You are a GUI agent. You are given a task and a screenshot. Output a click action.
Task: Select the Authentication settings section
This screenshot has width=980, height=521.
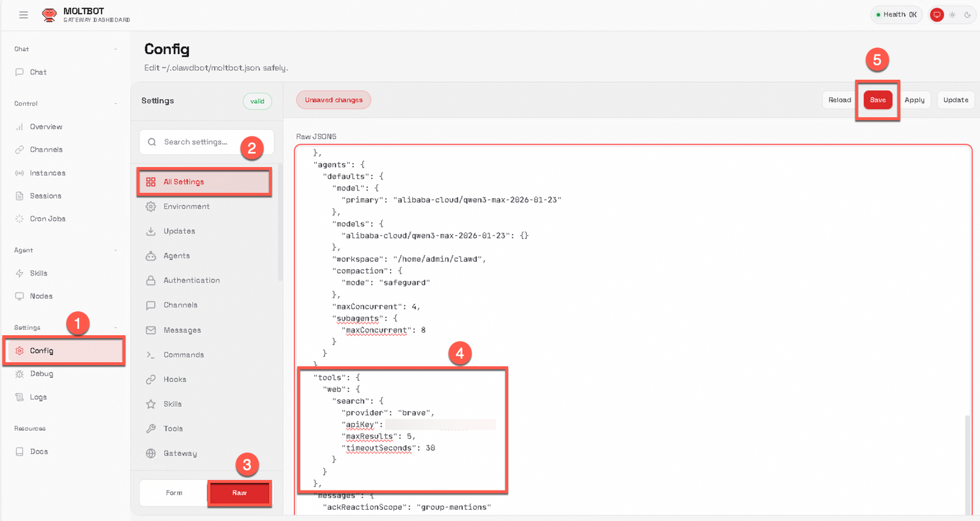point(191,281)
